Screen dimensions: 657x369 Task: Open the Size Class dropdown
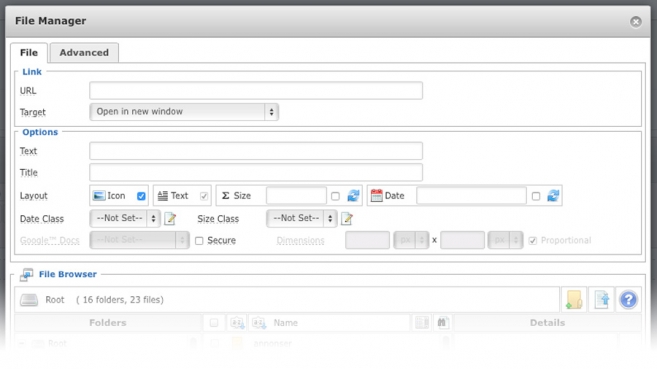tap(302, 218)
